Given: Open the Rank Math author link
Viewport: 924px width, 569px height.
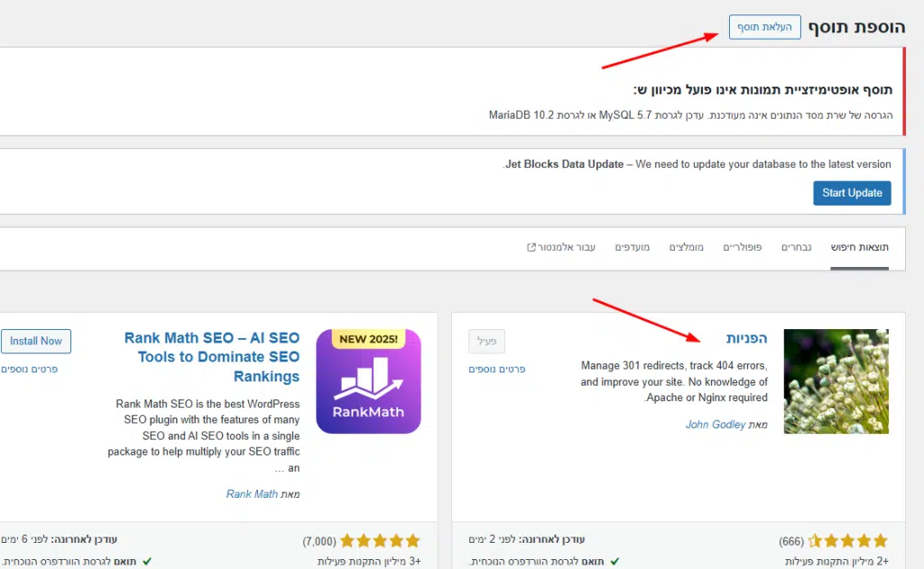Looking at the screenshot, I should tap(252, 494).
